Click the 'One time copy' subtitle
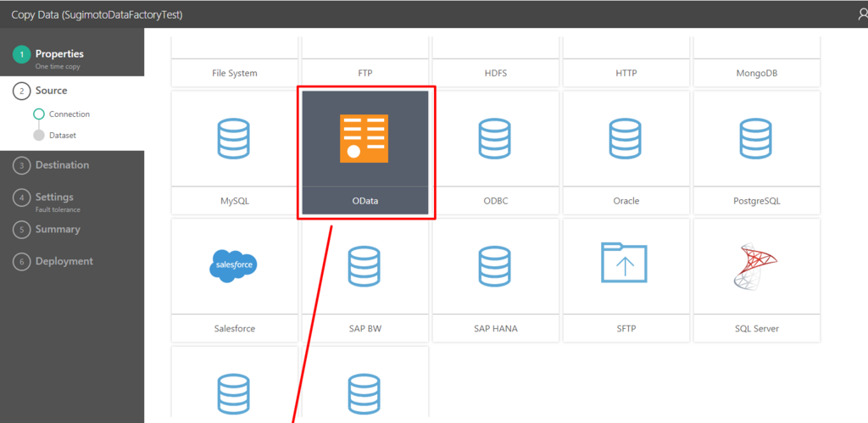868x423 pixels. point(58,66)
